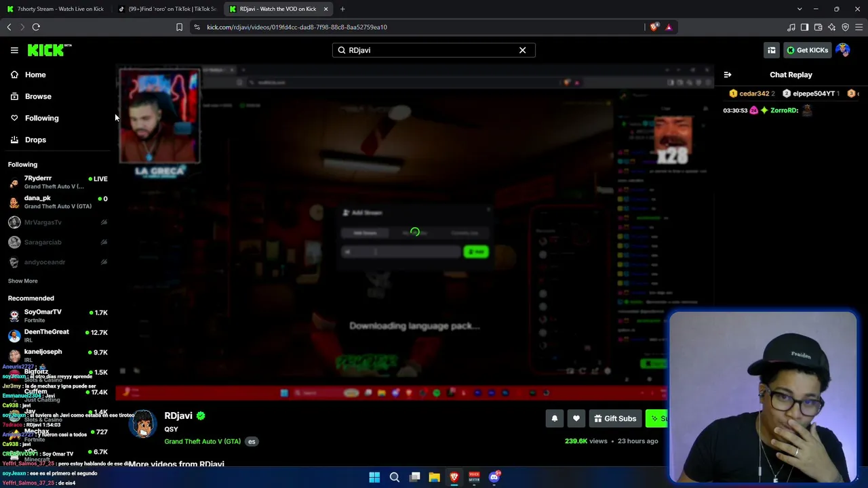This screenshot has width=868, height=488.
Task: Open the user profile avatar menu
Action: click(843, 50)
